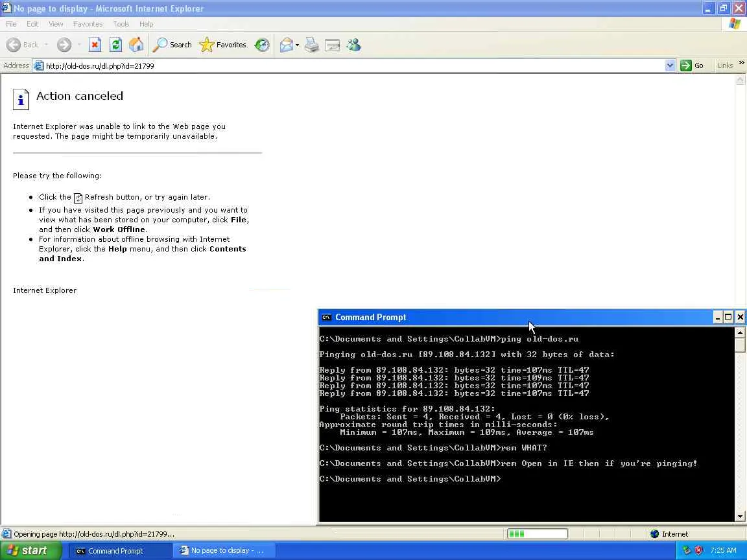
Task: Click the Windows flag throbber logo
Action: click(734, 24)
